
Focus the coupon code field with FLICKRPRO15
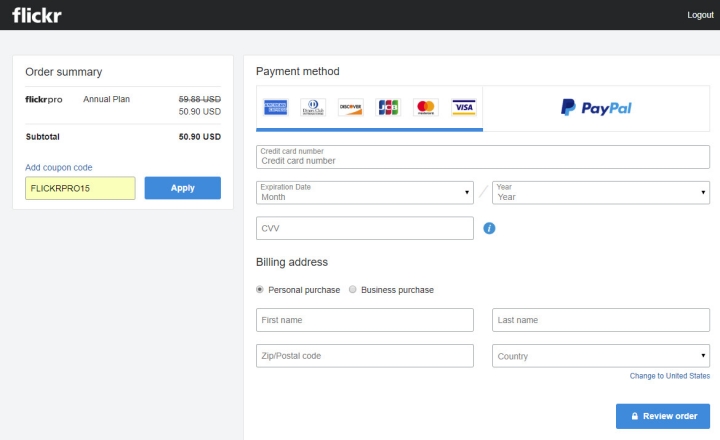pyautogui.click(x=80, y=188)
